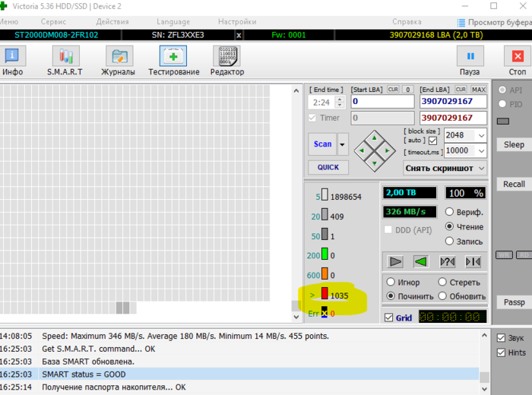Open the Журналы logs section
The image size is (532, 395).
point(119,60)
